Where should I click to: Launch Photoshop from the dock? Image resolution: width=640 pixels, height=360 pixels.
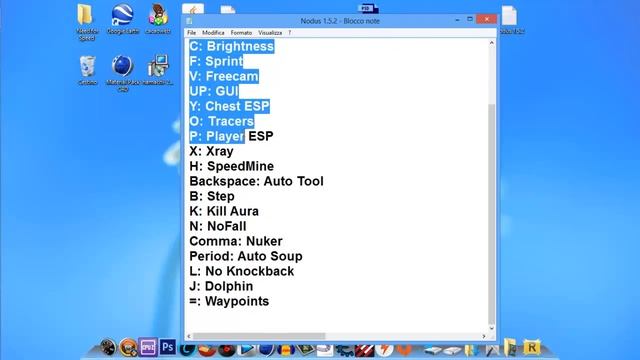(167, 347)
